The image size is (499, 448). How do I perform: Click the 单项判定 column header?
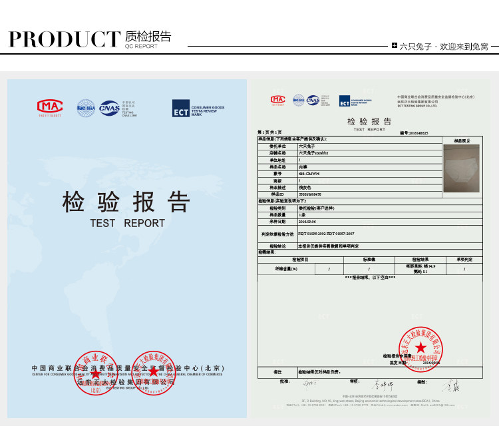(464, 260)
